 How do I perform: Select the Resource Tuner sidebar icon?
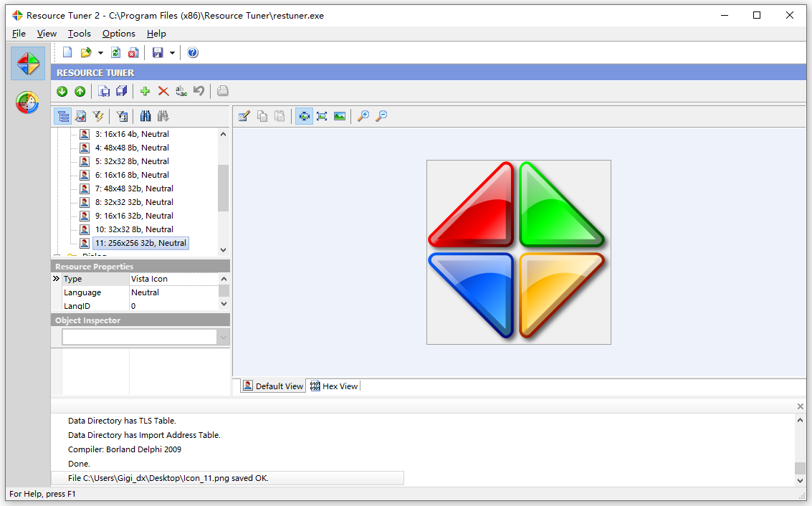tap(28, 63)
